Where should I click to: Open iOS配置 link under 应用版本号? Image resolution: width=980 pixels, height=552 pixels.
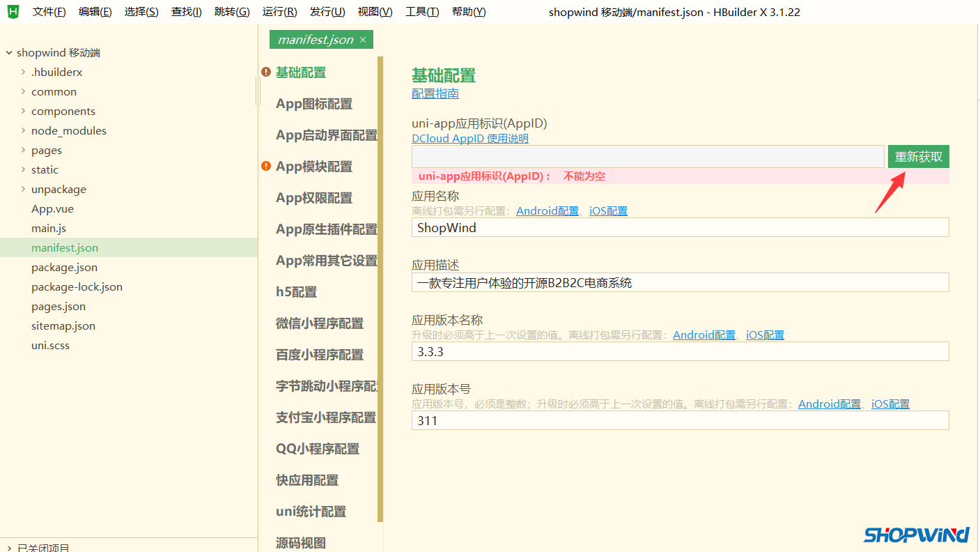pos(890,404)
